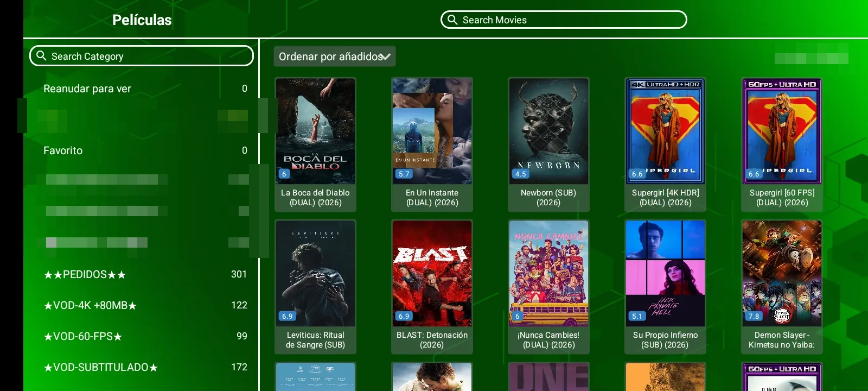Select the ★★PEDIDOS★★ category
Image resolution: width=868 pixels, height=391 pixels.
[x=145, y=274]
